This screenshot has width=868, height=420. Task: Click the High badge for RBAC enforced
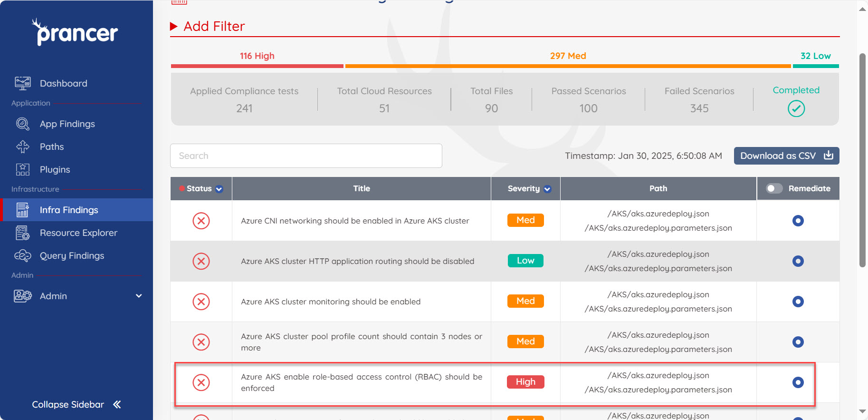tap(525, 382)
